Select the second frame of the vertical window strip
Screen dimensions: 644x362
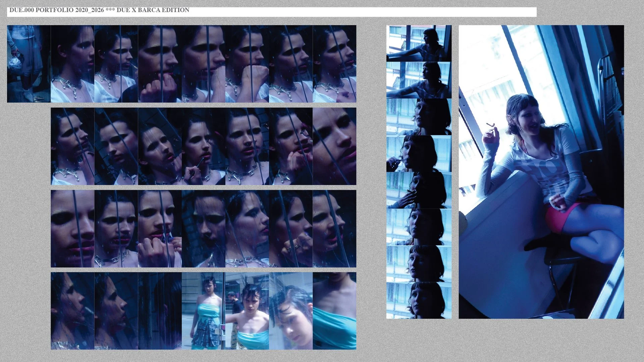419,80
